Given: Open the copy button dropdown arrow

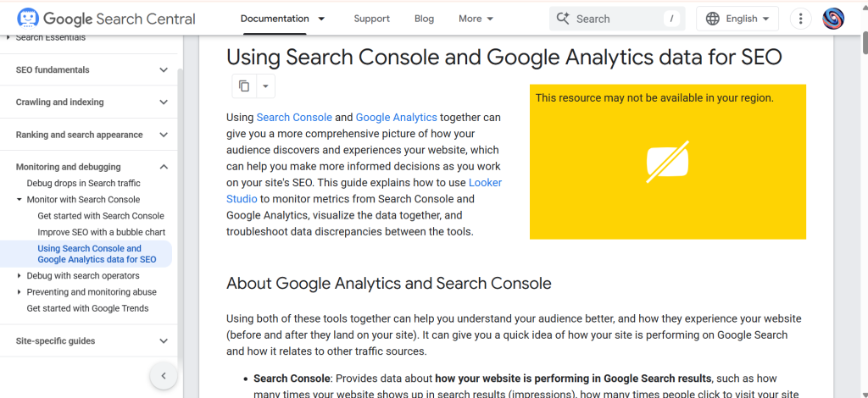Looking at the screenshot, I should click(265, 86).
